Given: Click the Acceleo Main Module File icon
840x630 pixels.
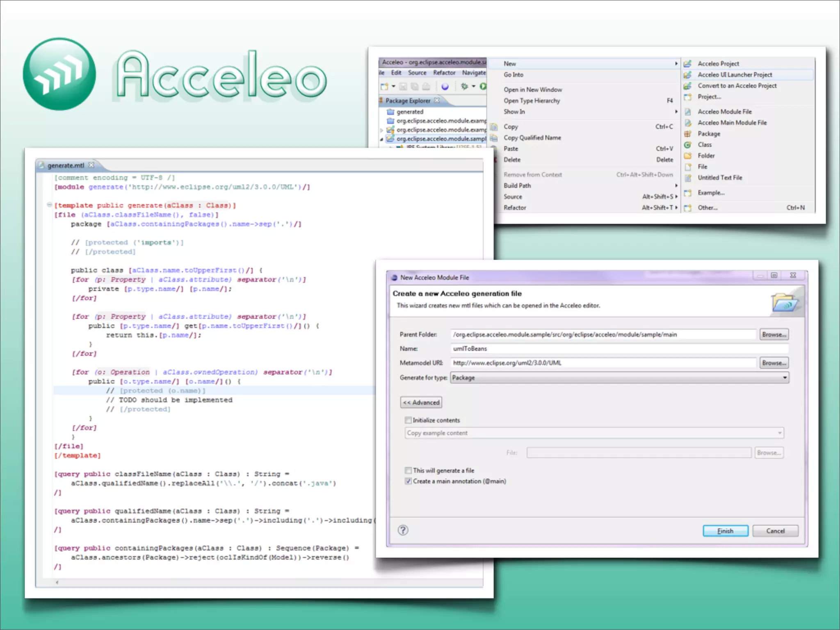Looking at the screenshot, I should (x=688, y=123).
